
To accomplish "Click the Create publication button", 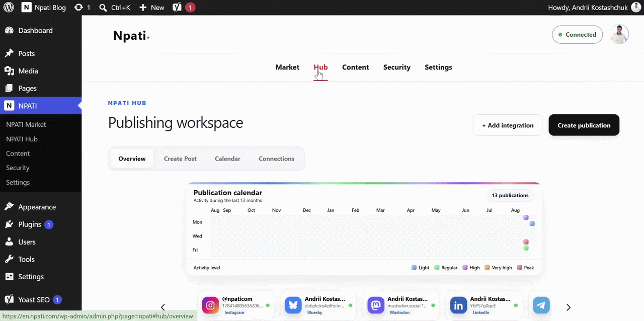I will point(584,125).
